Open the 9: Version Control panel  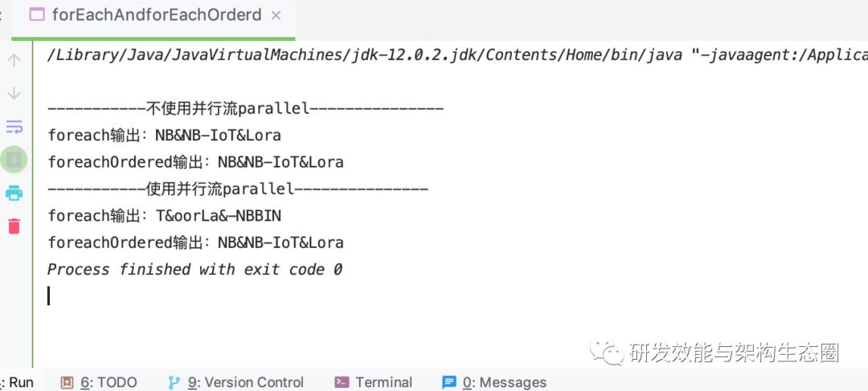[x=235, y=382]
